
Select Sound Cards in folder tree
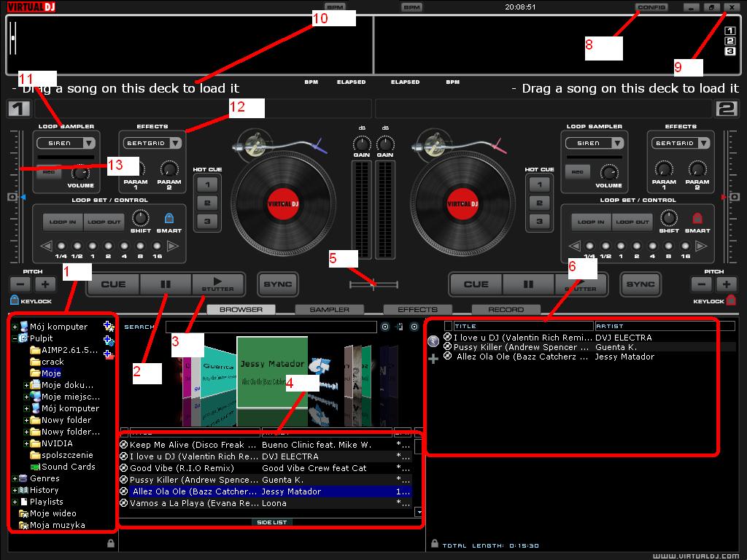click(x=63, y=467)
